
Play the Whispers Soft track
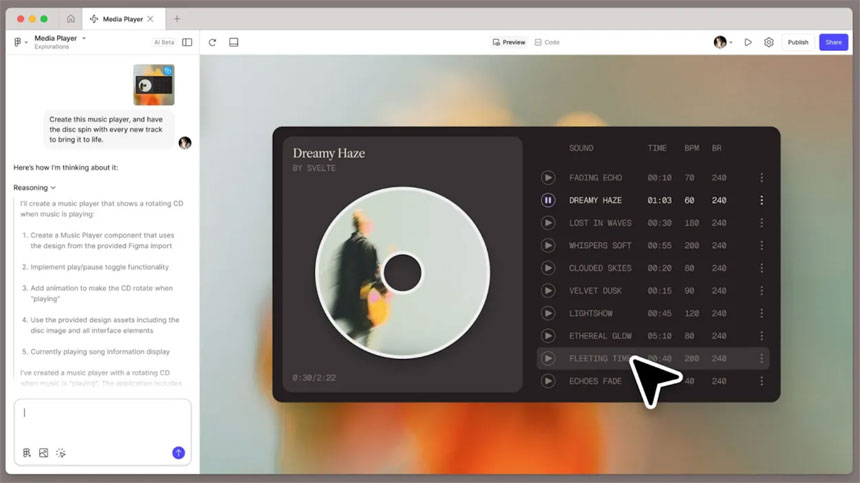coord(547,245)
